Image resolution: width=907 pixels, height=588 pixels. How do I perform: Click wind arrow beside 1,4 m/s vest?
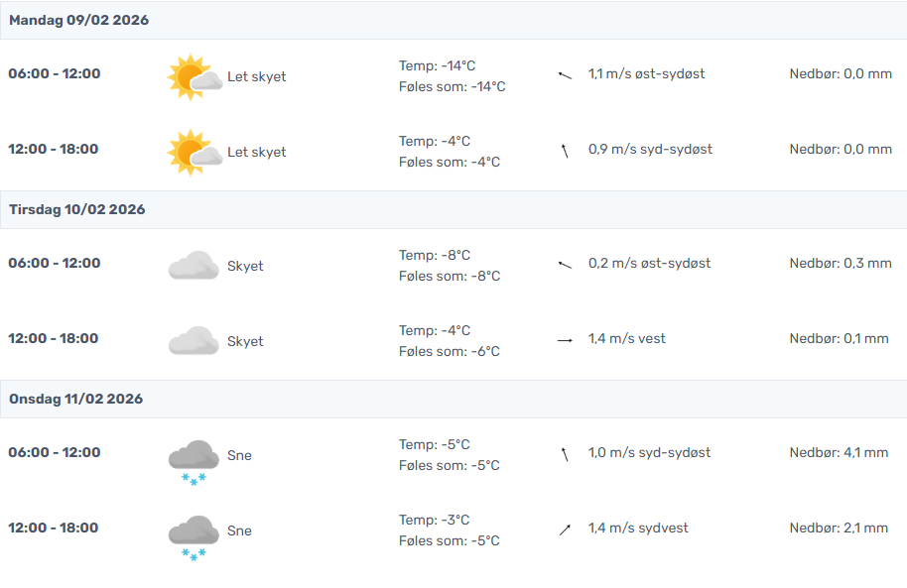coord(566,340)
